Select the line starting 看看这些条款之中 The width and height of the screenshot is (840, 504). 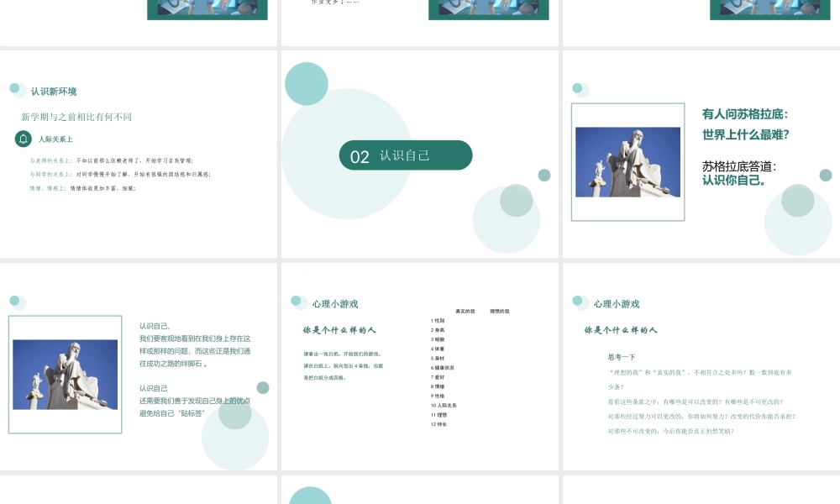[696, 402]
